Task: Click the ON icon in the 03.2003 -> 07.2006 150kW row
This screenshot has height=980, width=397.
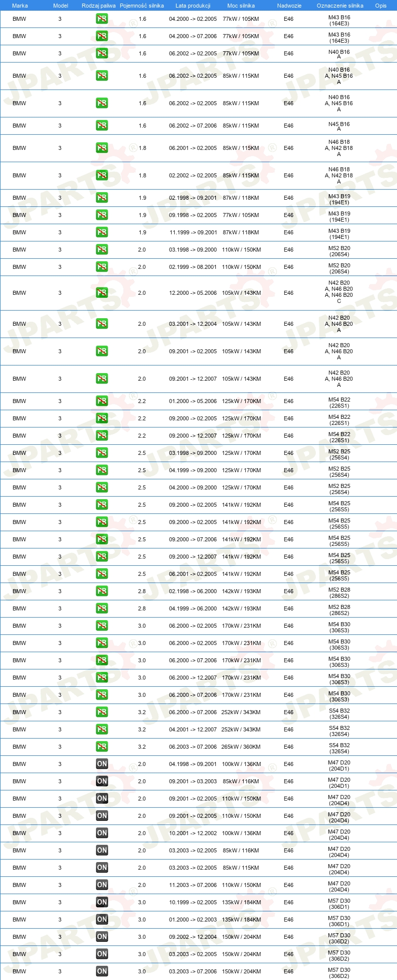Action: (102, 972)
